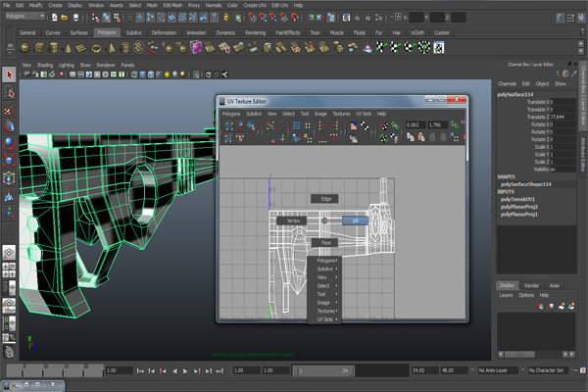Select the arrow Select tool in toolbox
The height and width of the screenshot is (392, 588).
9,74
